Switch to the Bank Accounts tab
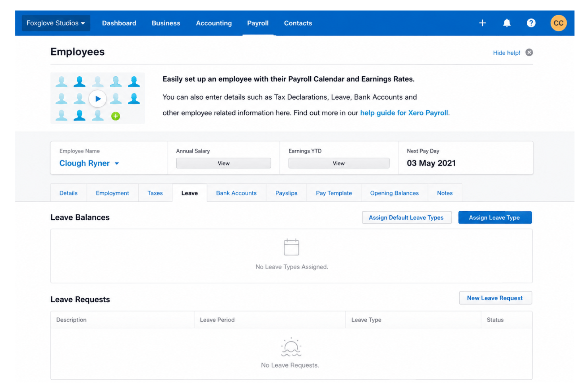Screen dimensions: 588x392 [x=236, y=193]
